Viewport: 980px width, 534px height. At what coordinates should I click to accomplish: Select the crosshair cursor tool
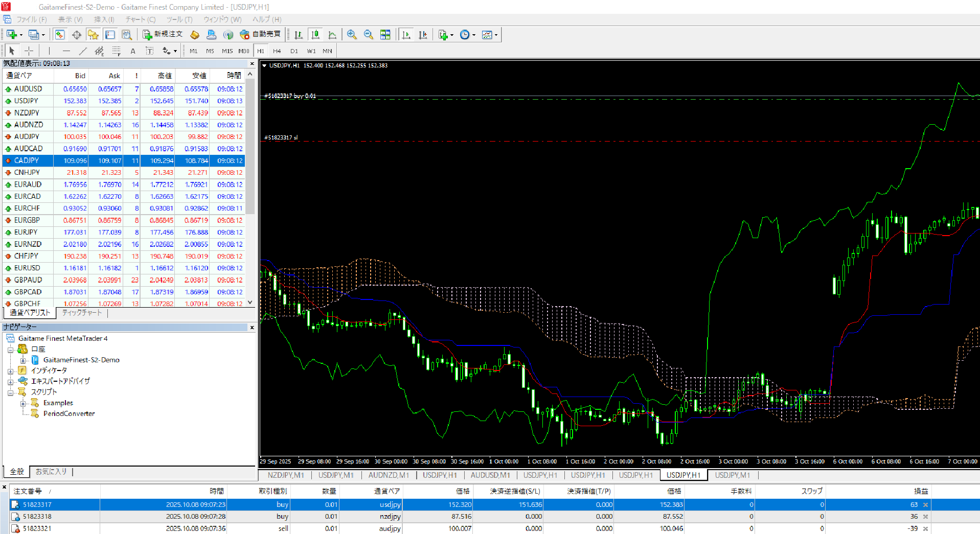29,51
